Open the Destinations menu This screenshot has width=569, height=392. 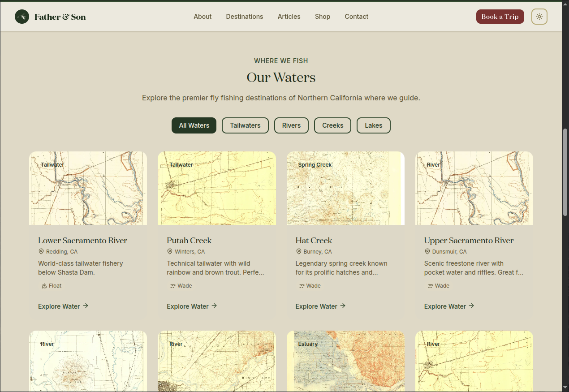point(245,17)
